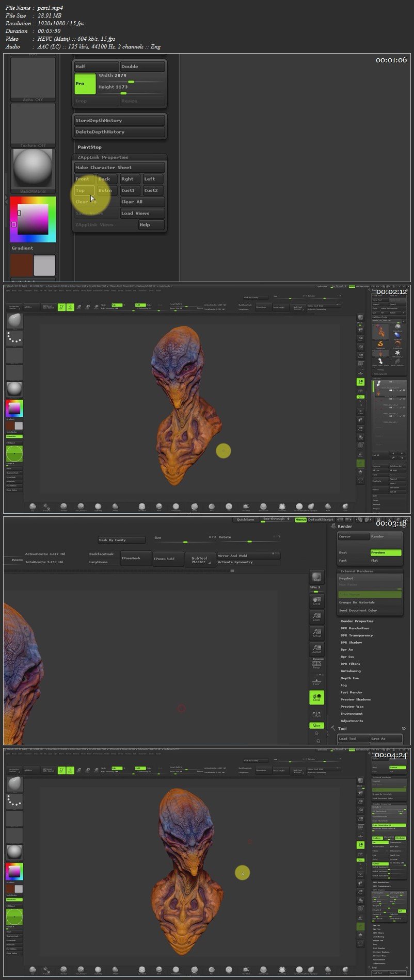
Task: Click the StoreDepthHistory button
Action: (119, 121)
